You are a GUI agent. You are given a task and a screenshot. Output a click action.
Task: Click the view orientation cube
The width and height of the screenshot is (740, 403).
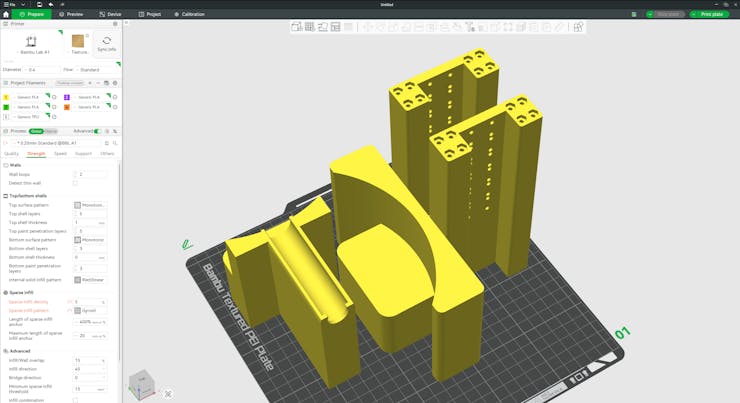pos(141,384)
